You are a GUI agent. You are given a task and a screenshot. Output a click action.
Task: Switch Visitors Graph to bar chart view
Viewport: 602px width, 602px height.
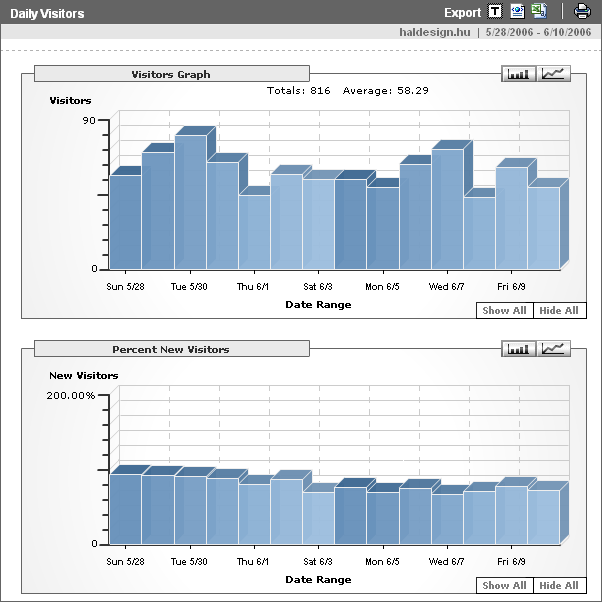518,74
